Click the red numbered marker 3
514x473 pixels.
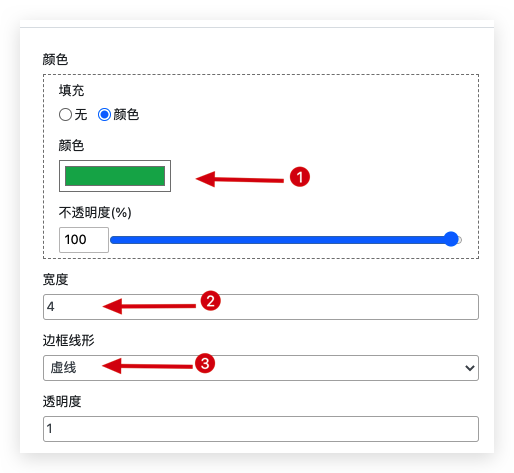[x=205, y=363]
